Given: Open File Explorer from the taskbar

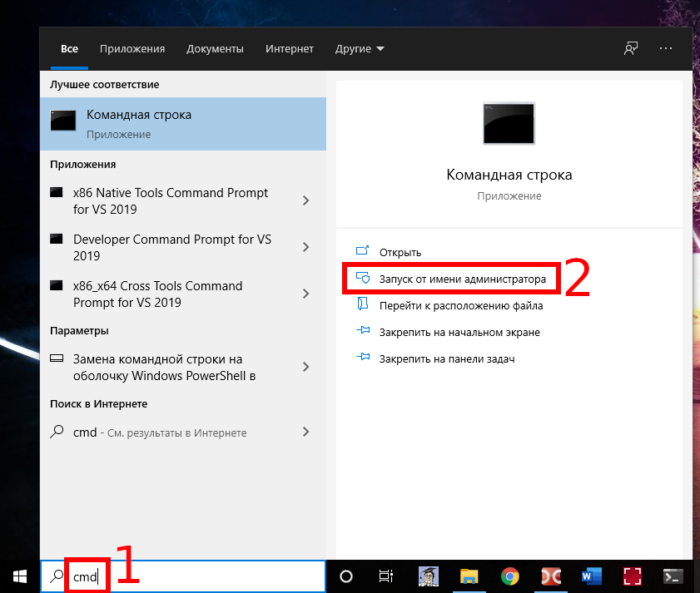Looking at the screenshot, I should point(469,576).
